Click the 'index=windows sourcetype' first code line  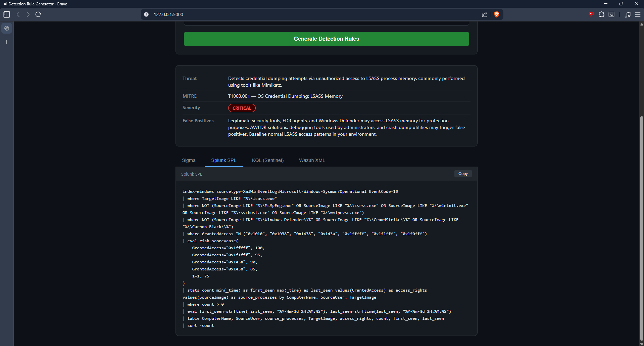(290, 191)
